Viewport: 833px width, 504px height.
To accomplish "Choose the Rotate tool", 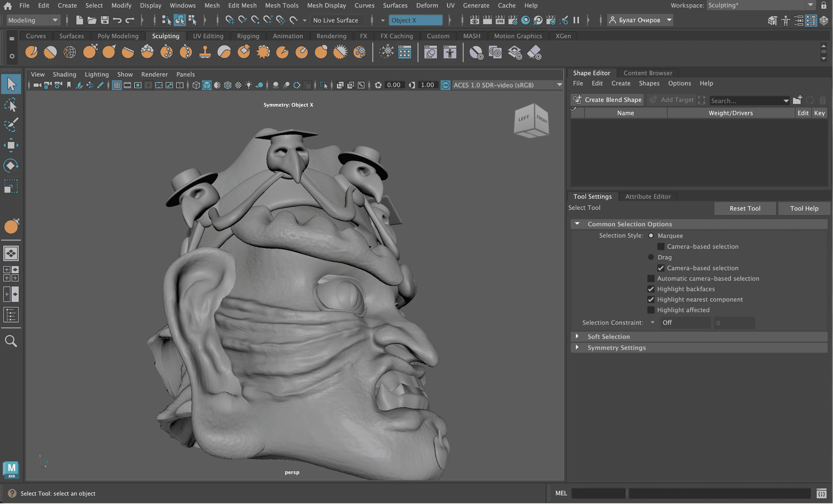I will [x=11, y=166].
